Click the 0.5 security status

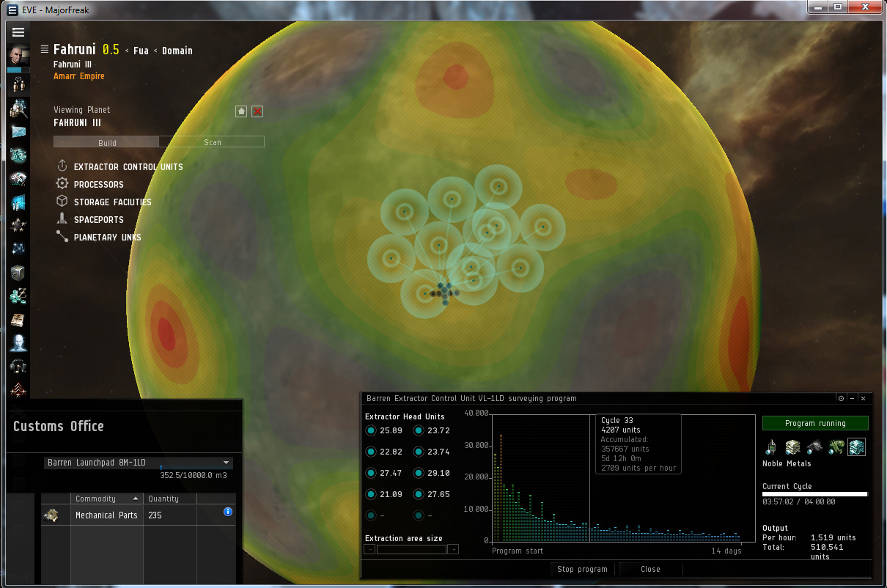tap(111, 50)
